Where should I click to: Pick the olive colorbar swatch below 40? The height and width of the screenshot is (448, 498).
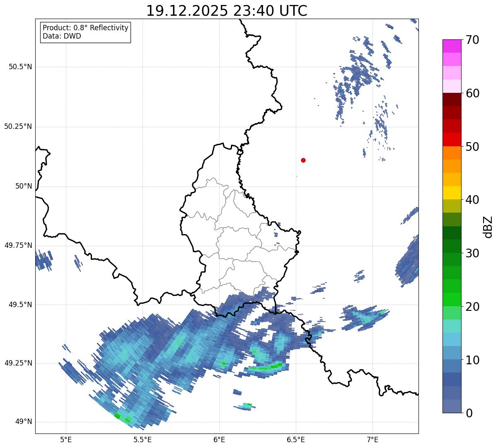coord(452,206)
